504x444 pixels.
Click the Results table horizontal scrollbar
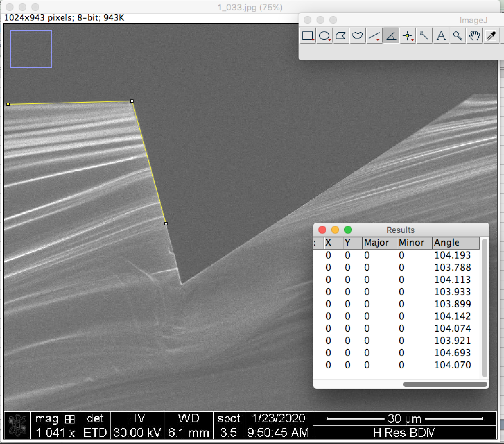(445, 384)
